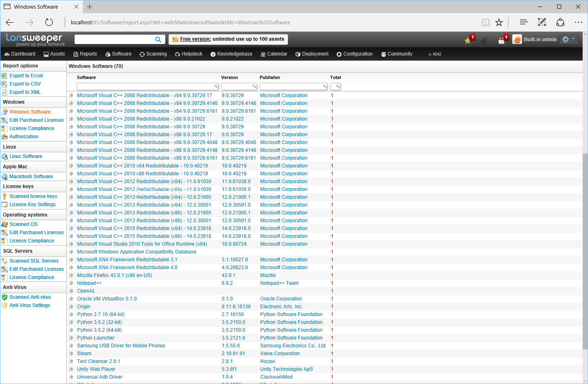
Task: Click the Make a Web Note icon
Action: pyautogui.click(x=542, y=22)
